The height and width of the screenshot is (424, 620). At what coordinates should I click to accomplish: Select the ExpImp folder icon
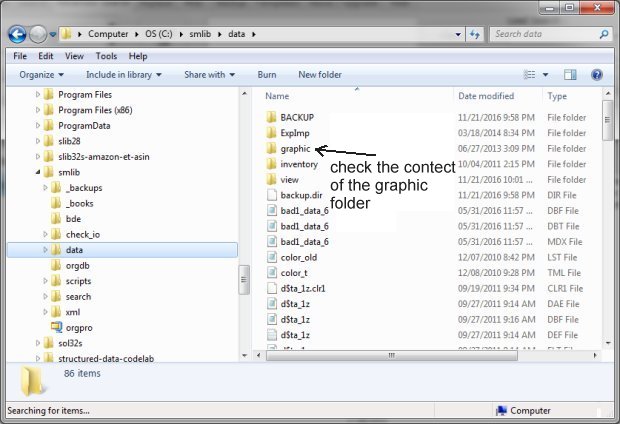tap(271, 133)
